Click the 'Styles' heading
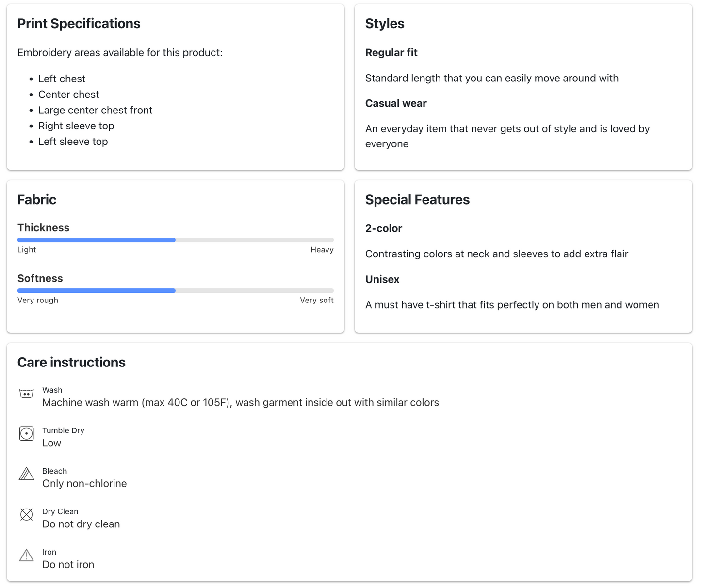Image resolution: width=701 pixels, height=588 pixels. [x=385, y=24]
